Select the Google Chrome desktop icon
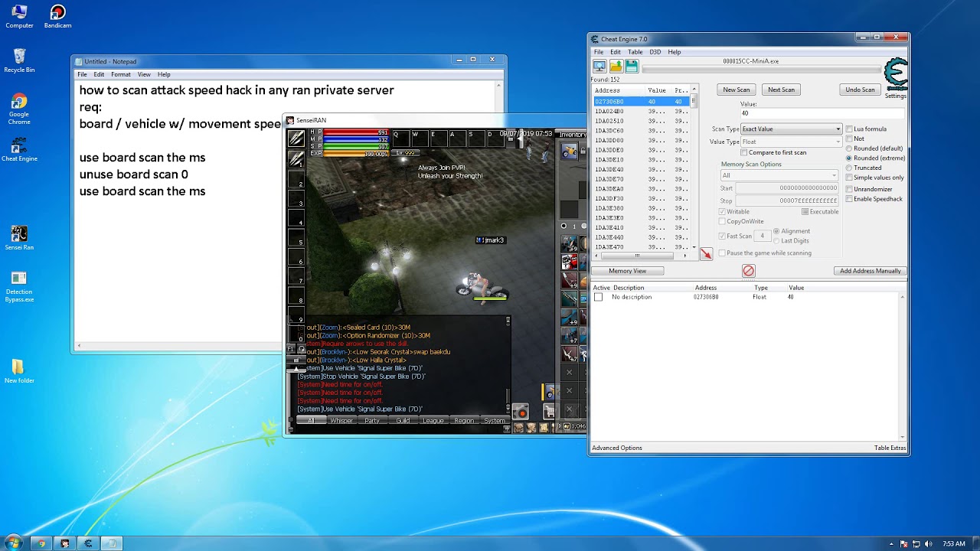Screen dimensions: 980x551 pos(19,109)
